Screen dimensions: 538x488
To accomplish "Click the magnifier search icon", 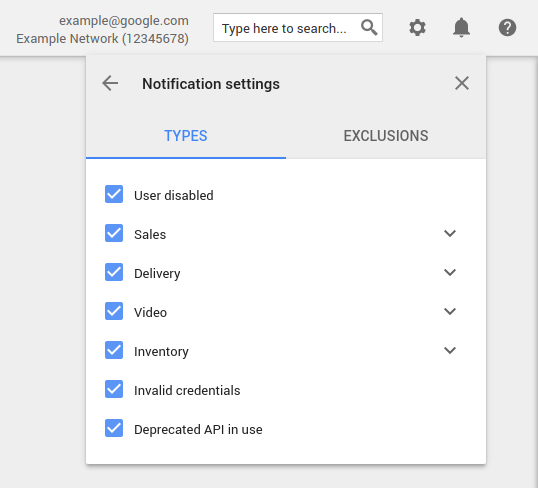I will (369, 27).
